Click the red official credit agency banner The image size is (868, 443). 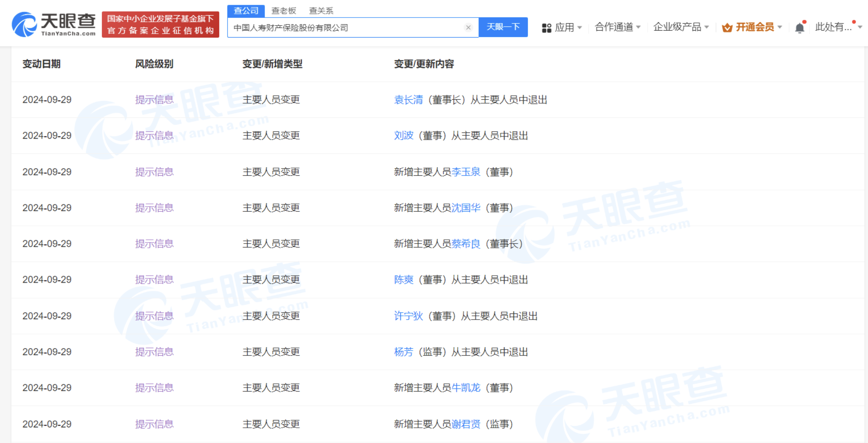(x=161, y=24)
